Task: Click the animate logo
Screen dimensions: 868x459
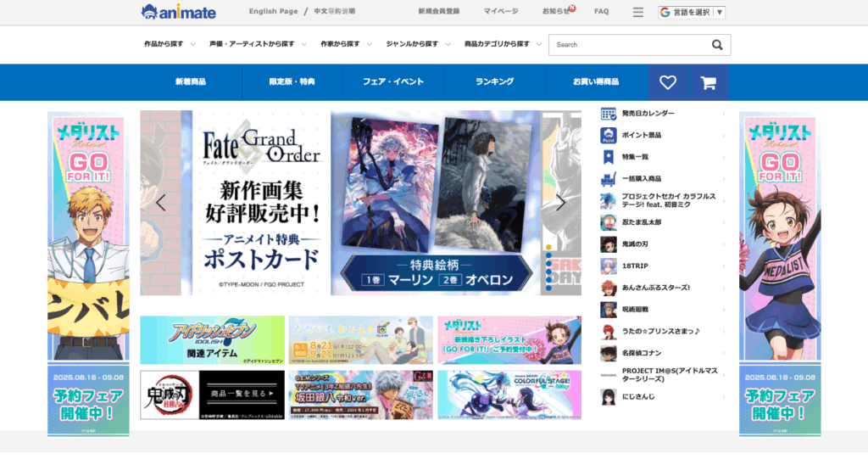Action: point(178,12)
